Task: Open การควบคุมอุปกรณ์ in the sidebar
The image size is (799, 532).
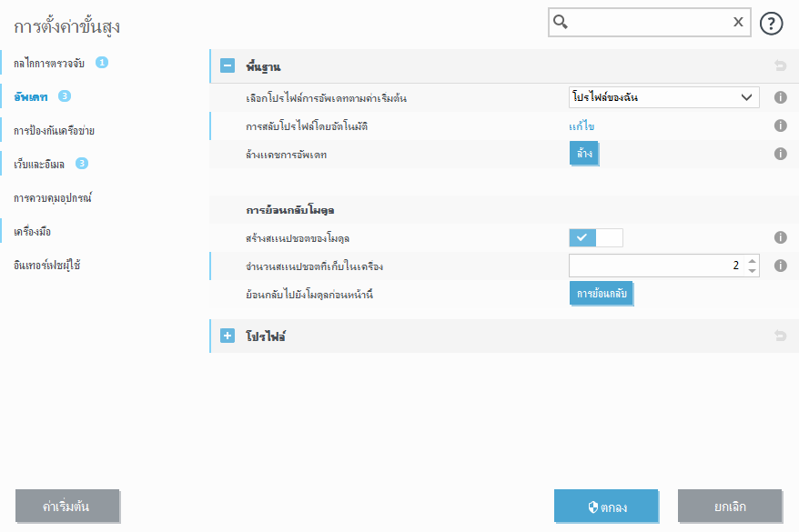Action: point(53,198)
